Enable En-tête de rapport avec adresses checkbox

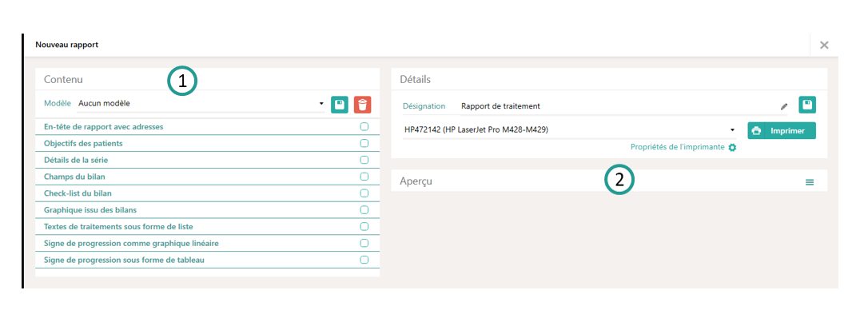[x=364, y=127]
